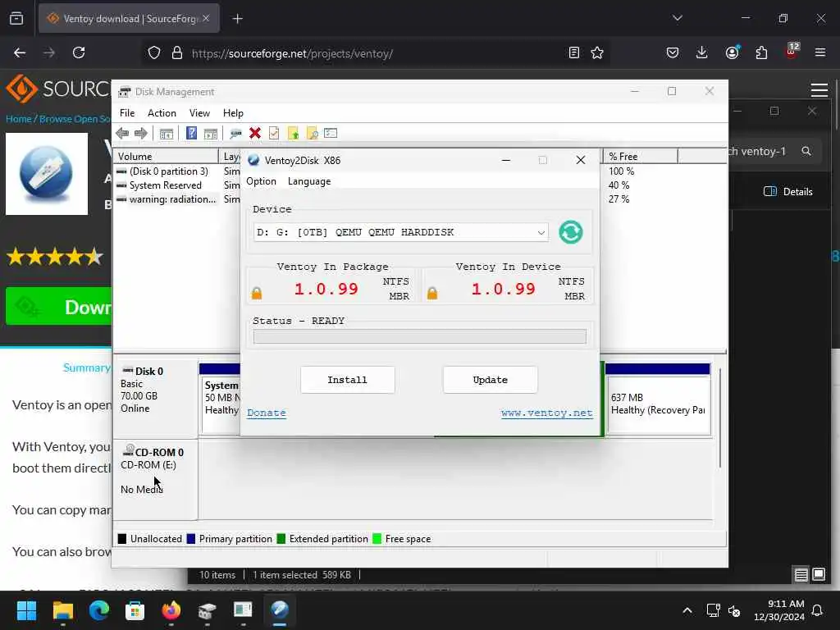The image size is (840, 630).
Task: Open Microsoft Edge from taskbar
Action: coord(99,610)
